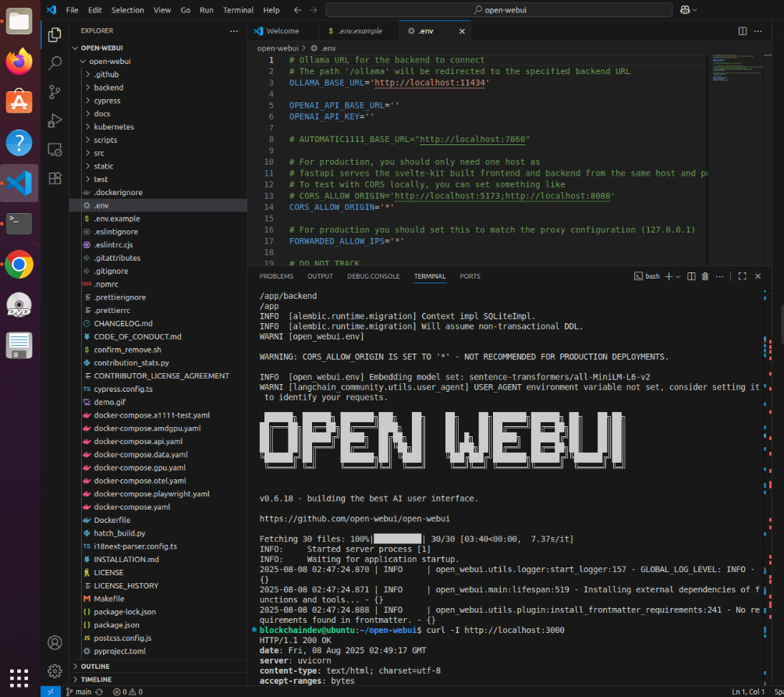Switch to the DEBUG CONSOLE tab

(374, 276)
